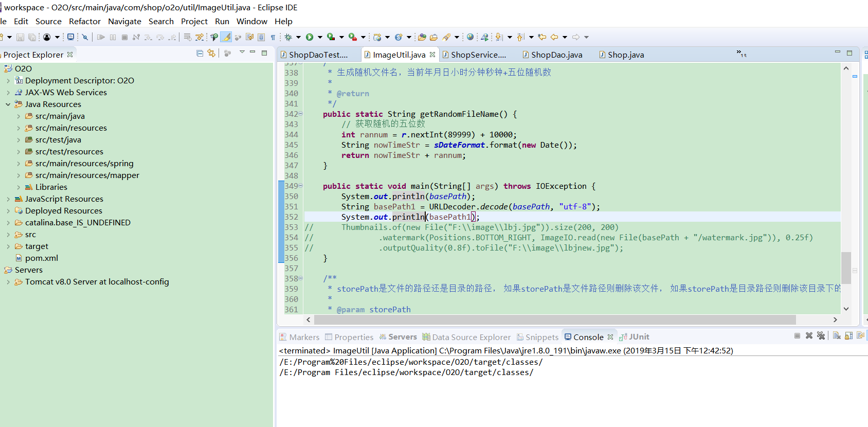Open the Run button dropdown arrow

pos(320,37)
